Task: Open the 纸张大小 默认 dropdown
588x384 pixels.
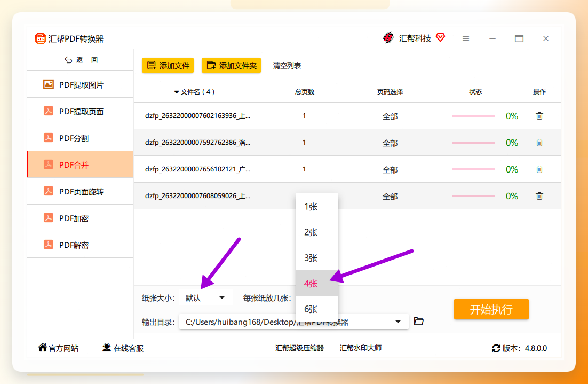Action: coord(205,298)
